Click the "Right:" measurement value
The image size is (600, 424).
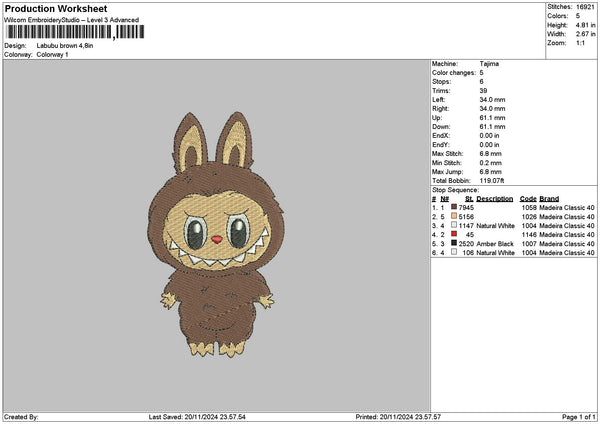(x=492, y=109)
